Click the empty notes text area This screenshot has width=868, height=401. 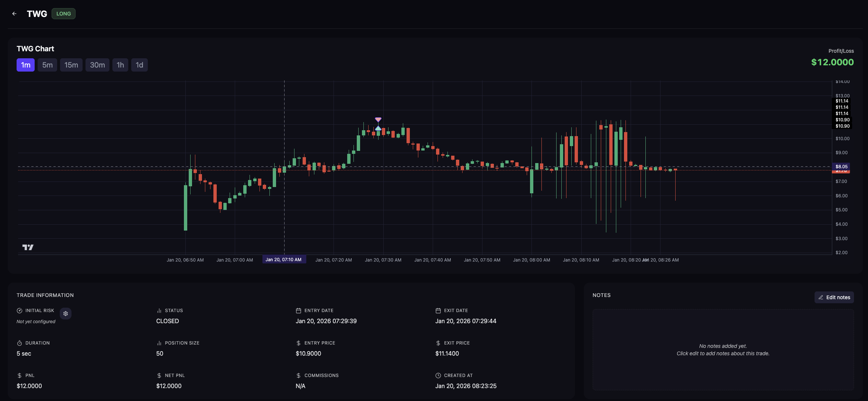click(x=723, y=349)
